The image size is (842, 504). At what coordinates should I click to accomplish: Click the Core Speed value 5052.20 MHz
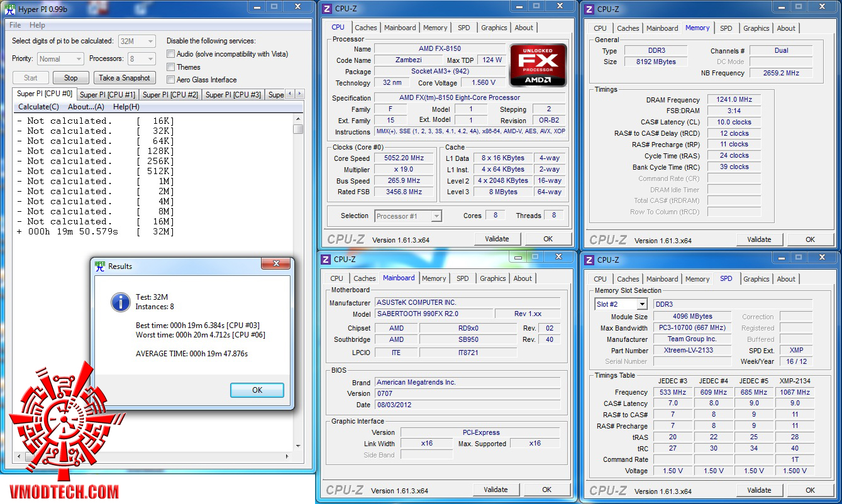[404, 158]
